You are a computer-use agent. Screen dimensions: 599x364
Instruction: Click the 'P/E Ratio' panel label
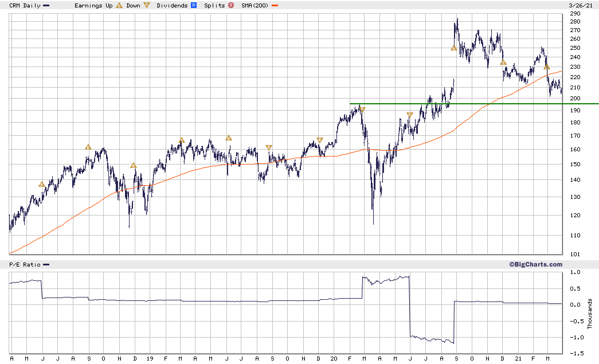(25, 265)
